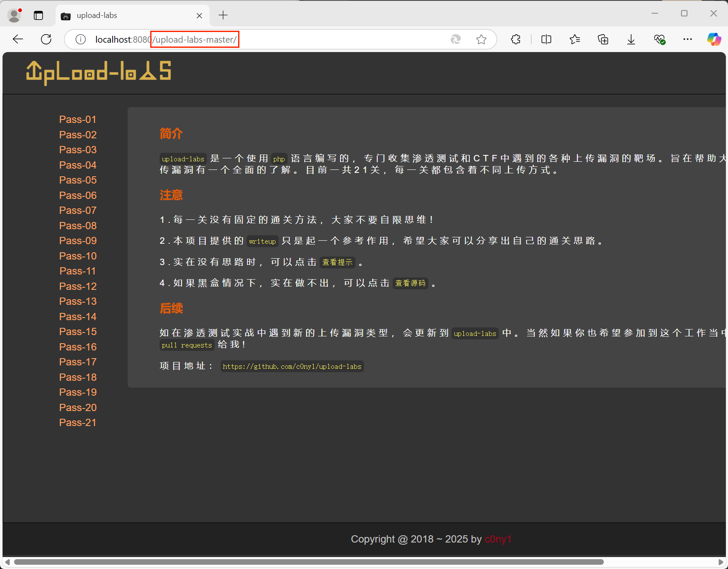
Task: Open the Settings and more menu
Action: tap(687, 39)
